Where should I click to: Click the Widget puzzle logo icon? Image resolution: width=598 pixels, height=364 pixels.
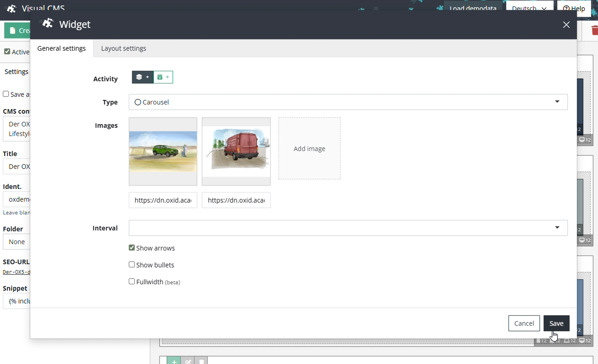tap(48, 24)
